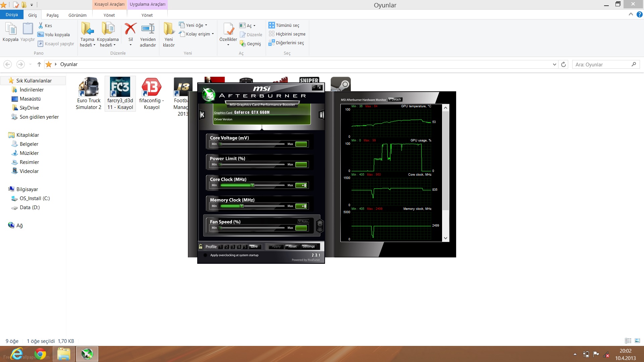
Task: Click the Sil delete icon in ribbon
Action: [130, 29]
